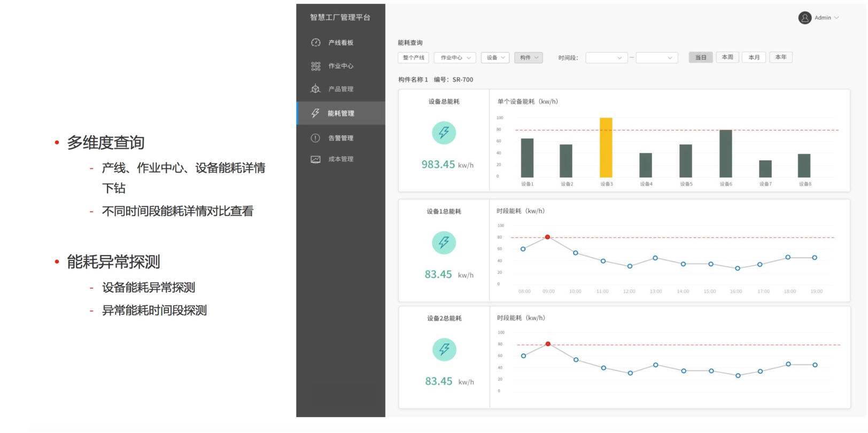The height and width of the screenshot is (433, 868).
Task: Open the 作业中心 filter dropdown
Action: pos(455,58)
